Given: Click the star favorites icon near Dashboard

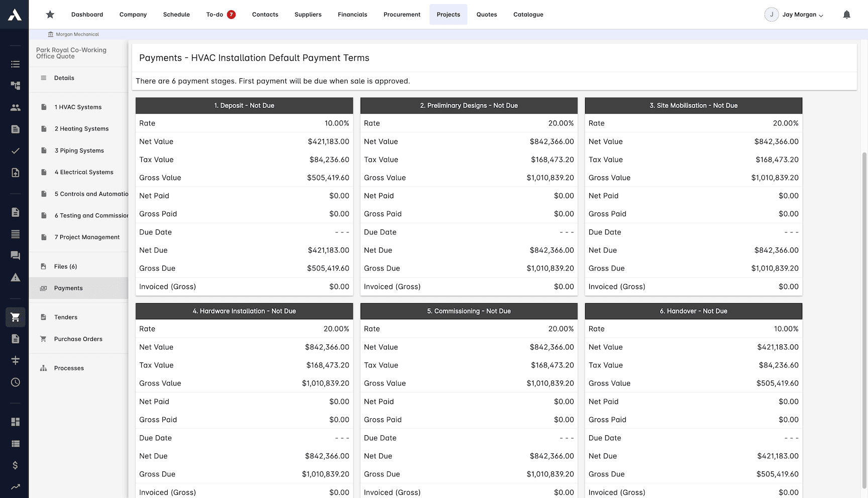Looking at the screenshot, I should [x=50, y=14].
